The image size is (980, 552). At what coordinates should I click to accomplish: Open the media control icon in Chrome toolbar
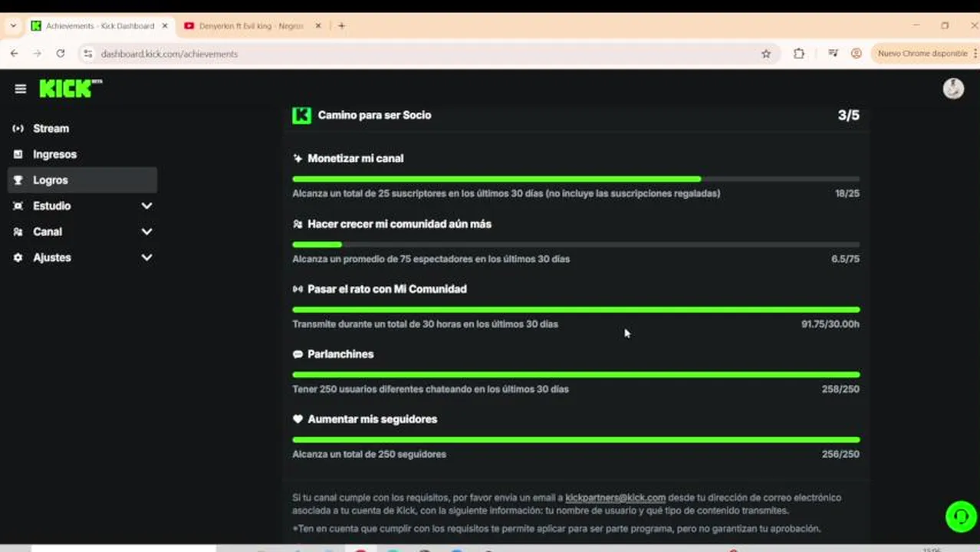tap(833, 54)
